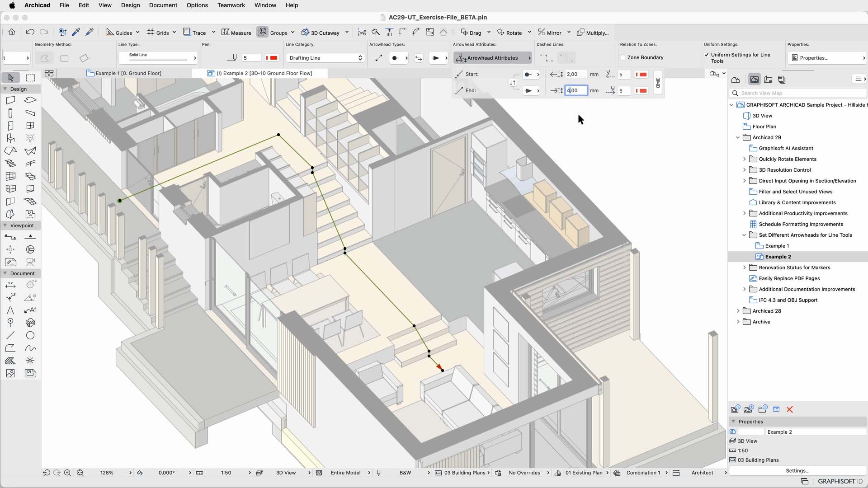Click the red delete view icon
Screen dimensions: 868x488
click(790, 409)
